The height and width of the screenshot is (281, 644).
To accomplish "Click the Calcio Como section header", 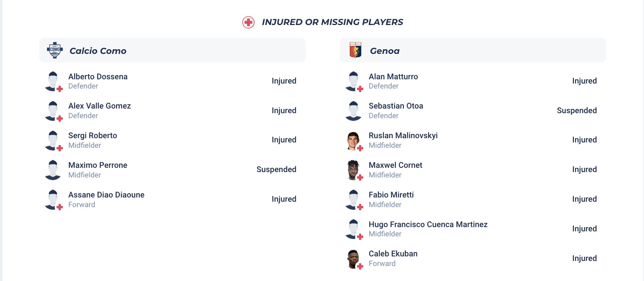I will [97, 50].
